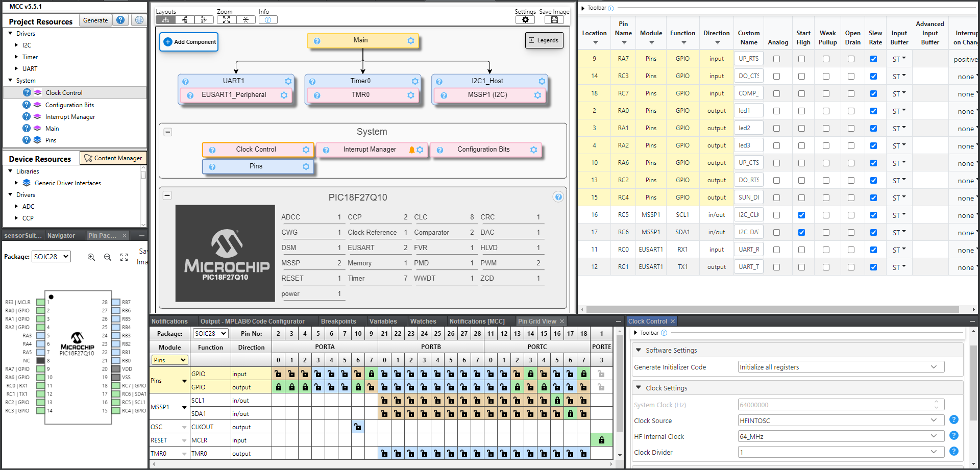Viewport: 980px width, 470px height.
Task: Enable Analog checkbox for RA7 pin row
Action: 776,59
